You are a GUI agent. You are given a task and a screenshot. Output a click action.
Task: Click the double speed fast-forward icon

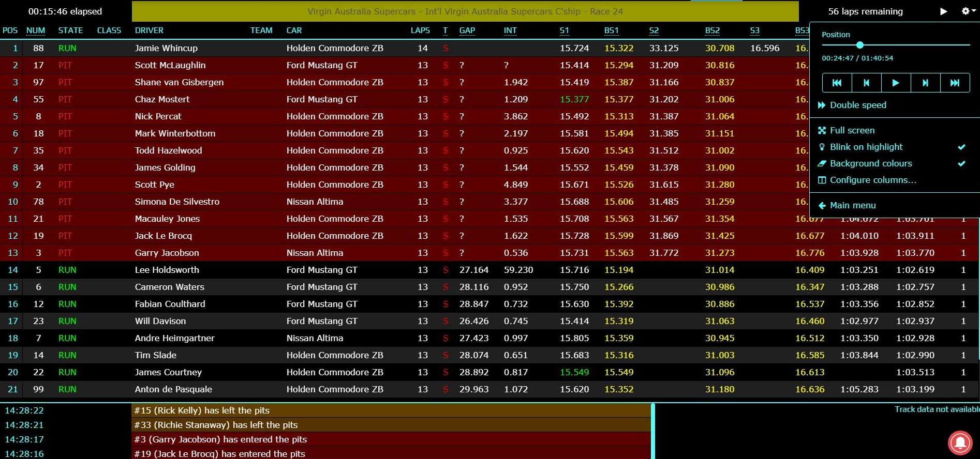coord(822,105)
